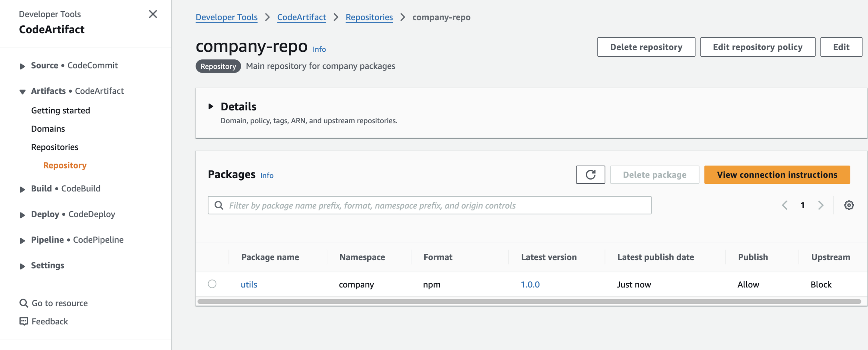This screenshot has height=350, width=868.
Task: Click the Format column header
Action: pyautogui.click(x=438, y=257)
